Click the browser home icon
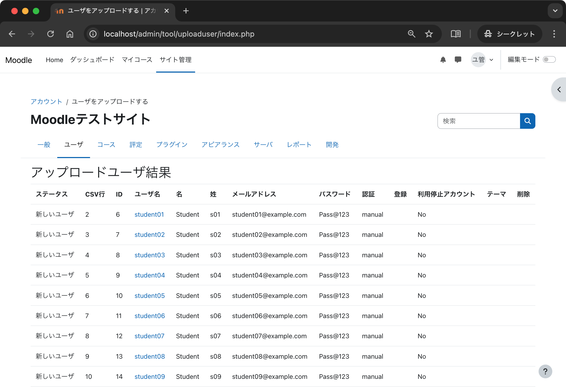Screen dimensions: 566x392 pos(70,34)
